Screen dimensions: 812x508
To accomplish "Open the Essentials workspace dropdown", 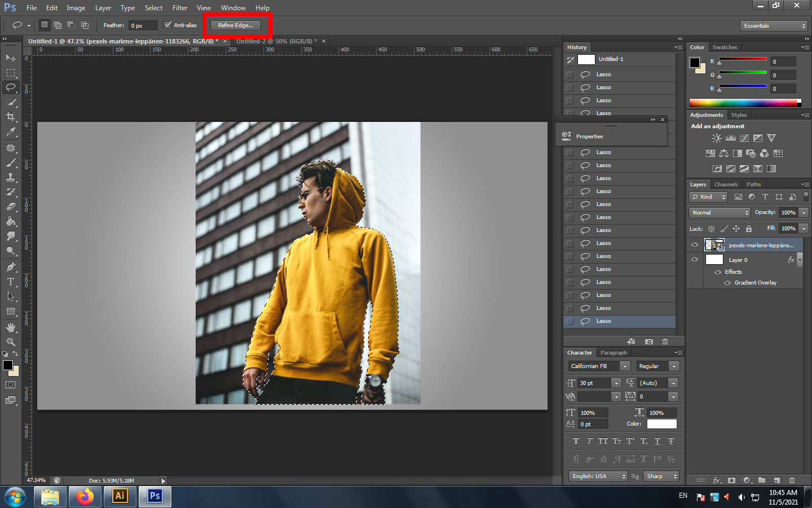I will coord(774,26).
